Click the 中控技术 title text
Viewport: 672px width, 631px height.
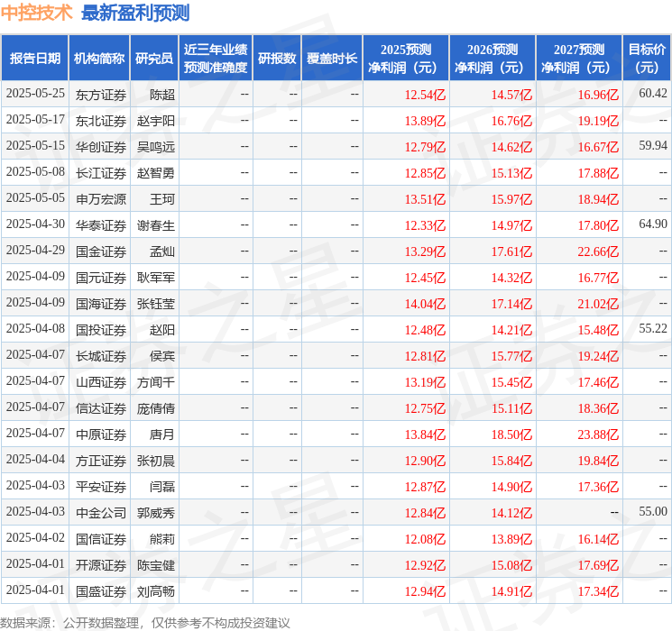[36, 13]
